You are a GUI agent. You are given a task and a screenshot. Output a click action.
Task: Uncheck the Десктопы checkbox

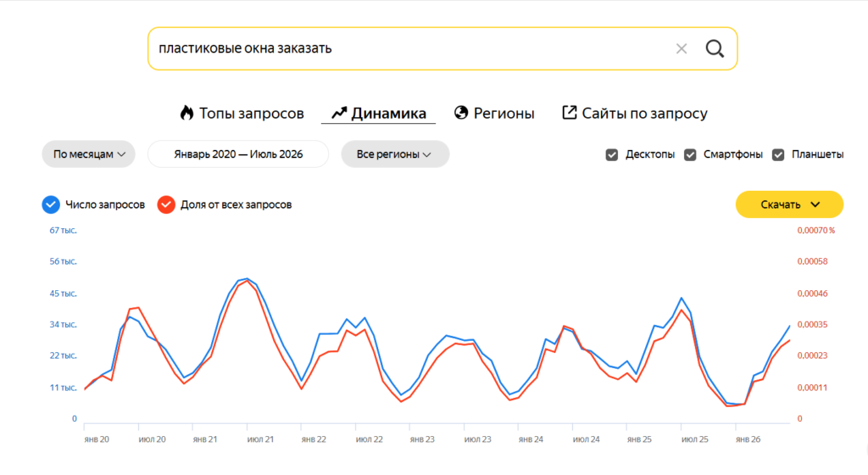(612, 154)
